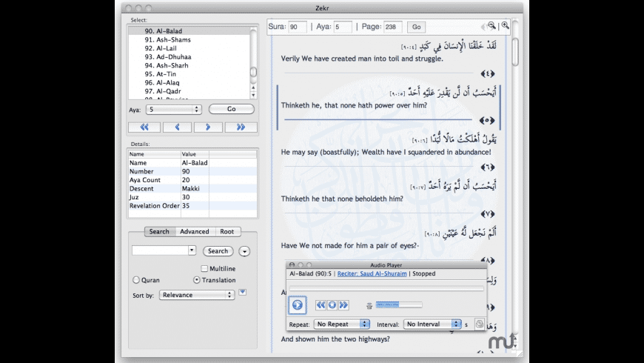Go to the previous aya with the single-left arrow
Image resolution: width=644 pixels, height=363 pixels.
[x=177, y=127]
